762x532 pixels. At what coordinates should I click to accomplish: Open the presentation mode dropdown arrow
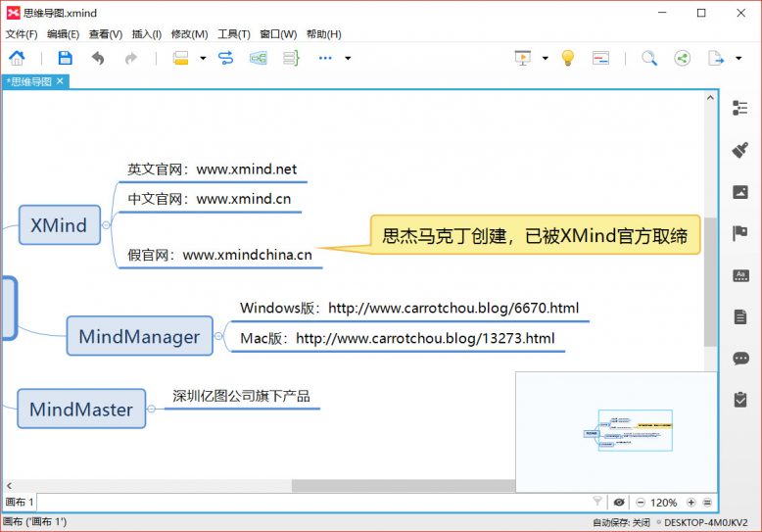545,59
